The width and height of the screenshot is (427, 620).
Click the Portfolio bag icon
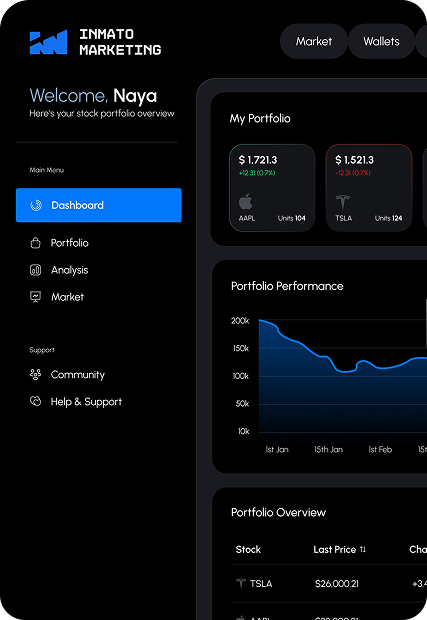click(x=36, y=243)
